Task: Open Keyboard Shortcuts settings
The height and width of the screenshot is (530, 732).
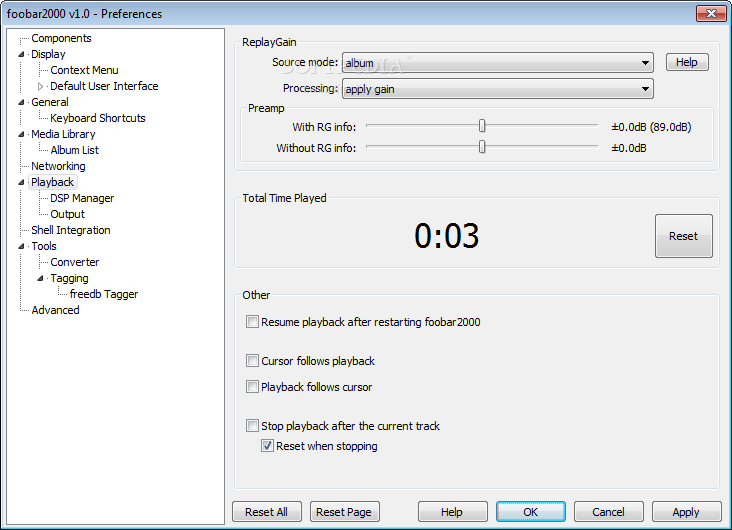Action: (98, 118)
